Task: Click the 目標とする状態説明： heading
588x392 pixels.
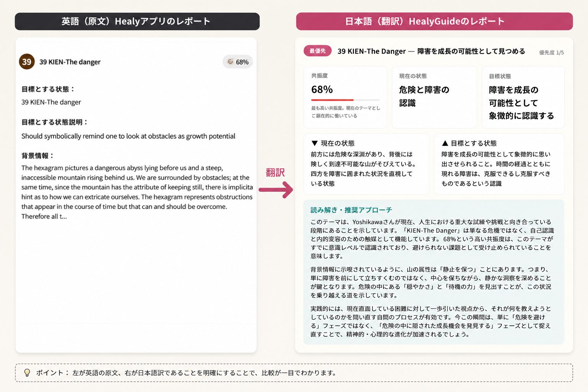Action: pos(55,122)
